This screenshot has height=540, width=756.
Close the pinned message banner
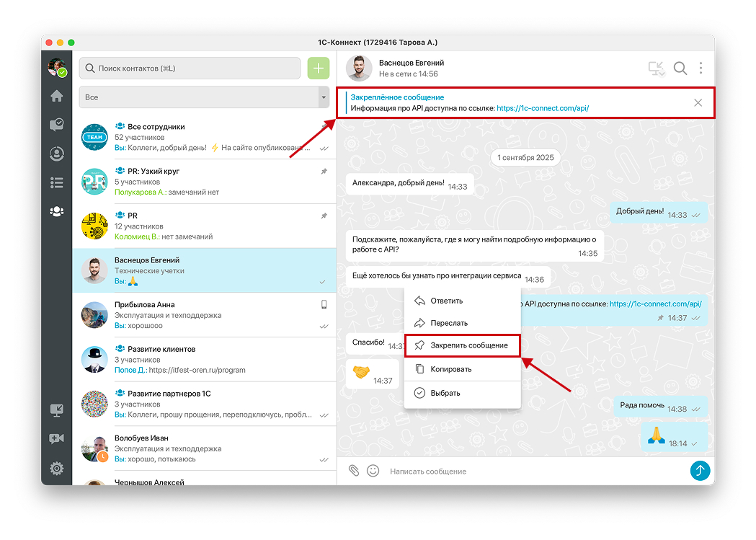698,102
